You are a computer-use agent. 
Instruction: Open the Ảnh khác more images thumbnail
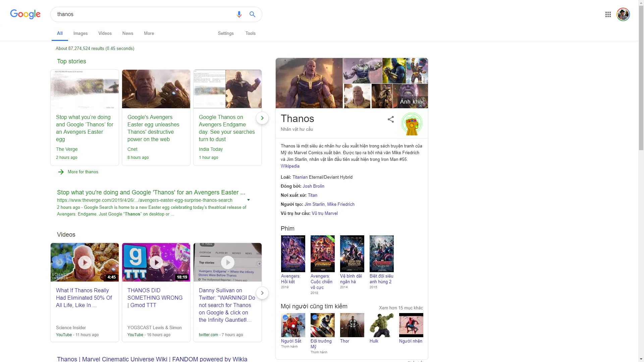(x=410, y=96)
